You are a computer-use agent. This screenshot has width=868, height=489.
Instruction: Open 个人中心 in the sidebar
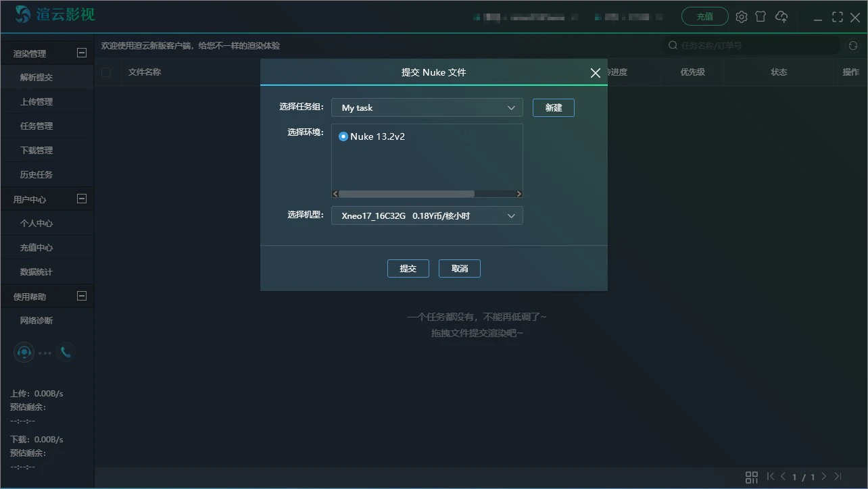[x=37, y=224]
